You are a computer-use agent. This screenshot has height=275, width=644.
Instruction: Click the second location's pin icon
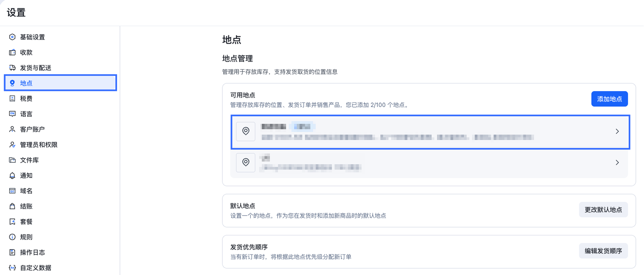point(246,162)
